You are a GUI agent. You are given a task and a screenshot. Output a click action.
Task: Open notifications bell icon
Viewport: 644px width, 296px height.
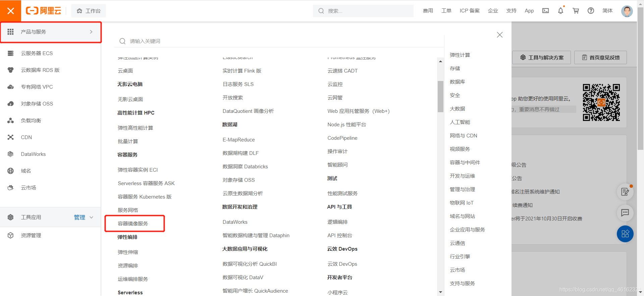pyautogui.click(x=560, y=11)
